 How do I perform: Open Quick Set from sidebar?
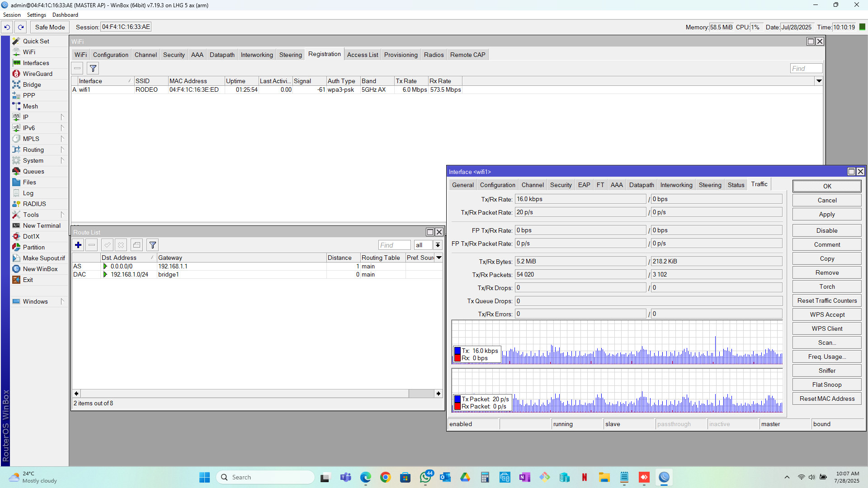point(36,41)
